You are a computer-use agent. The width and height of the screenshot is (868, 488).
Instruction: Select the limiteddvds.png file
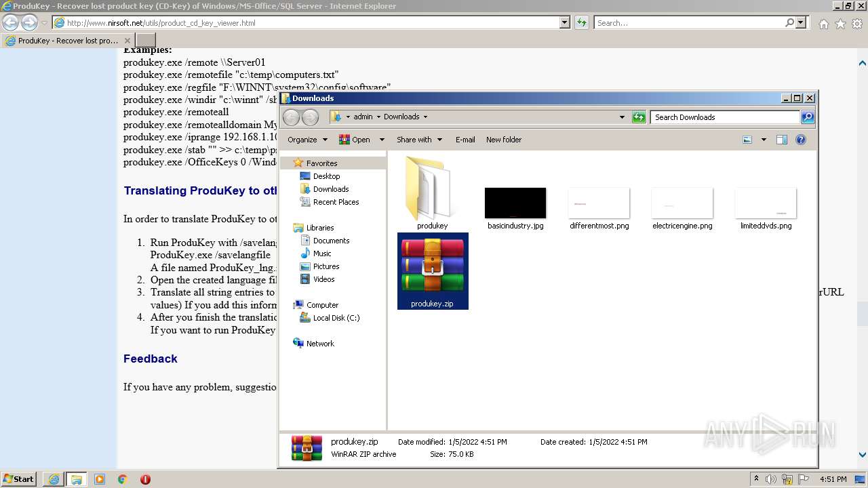[x=766, y=208]
